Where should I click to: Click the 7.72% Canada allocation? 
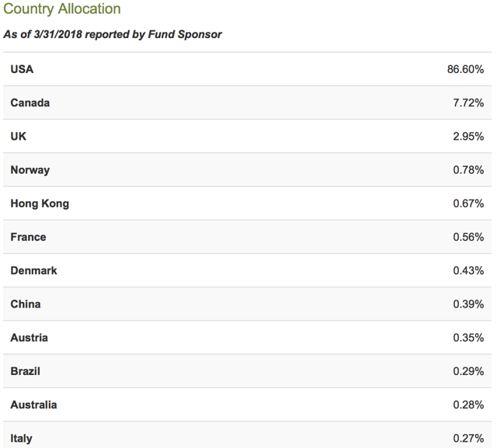point(468,102)
